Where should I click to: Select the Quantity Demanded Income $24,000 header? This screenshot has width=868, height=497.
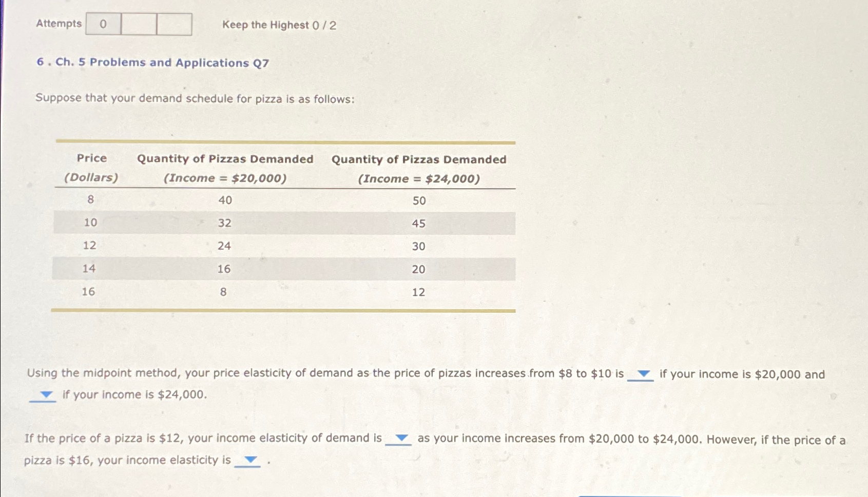(x=419, y=168)
